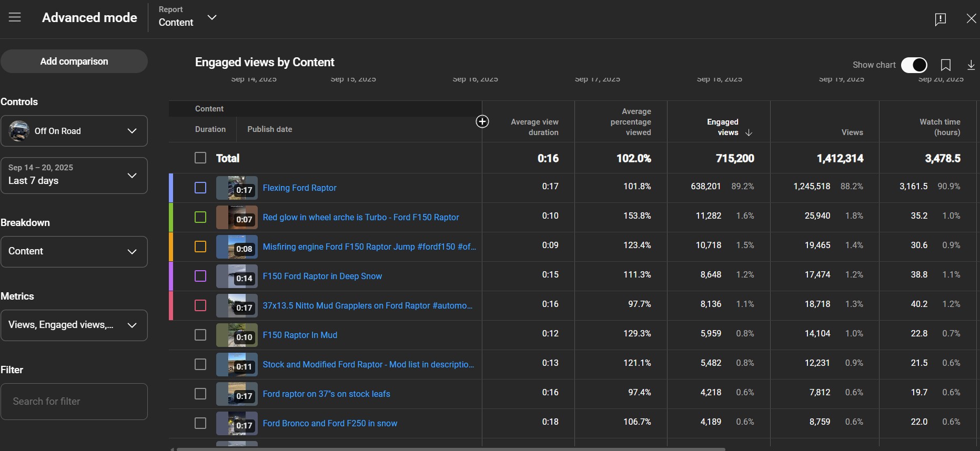980x451 pixels.
Task: Download the report with export icon
Action: point(971,65)
